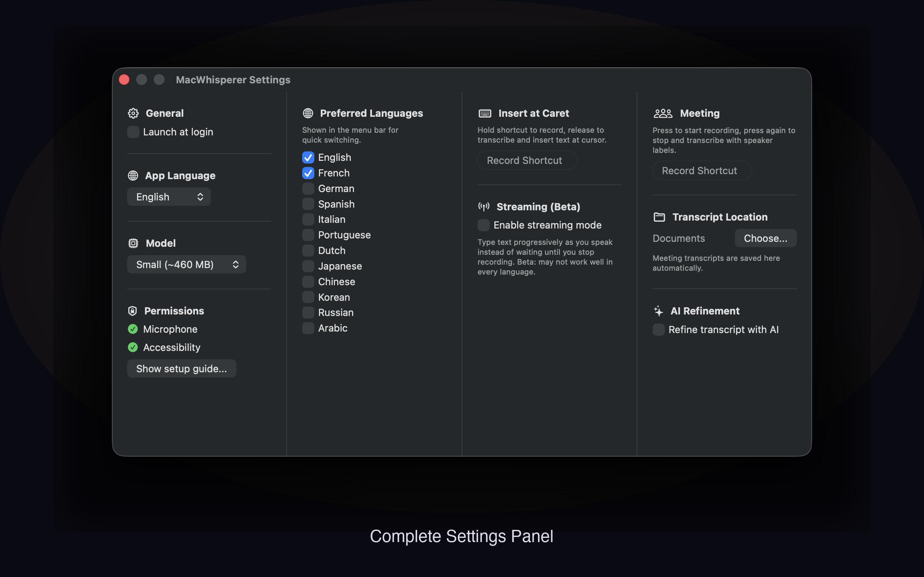Open the App Language dropdown
924x577 pixels.
click(x=169, y=197)
